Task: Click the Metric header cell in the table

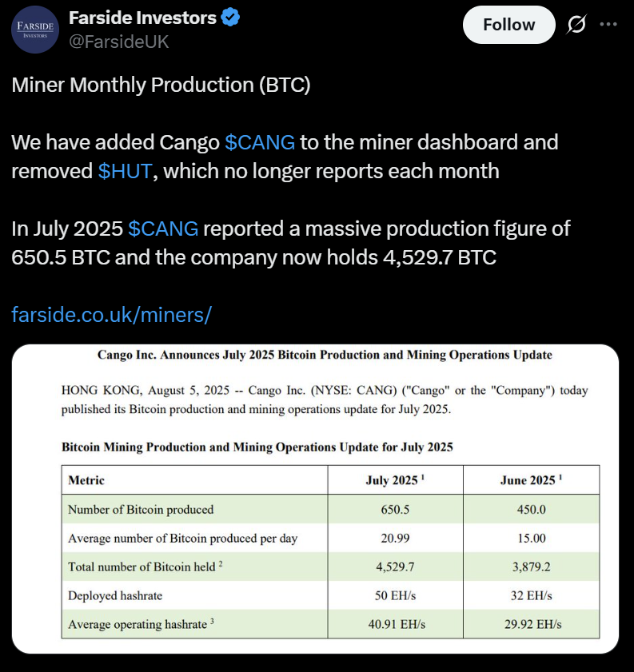Action: pos(88,479)
